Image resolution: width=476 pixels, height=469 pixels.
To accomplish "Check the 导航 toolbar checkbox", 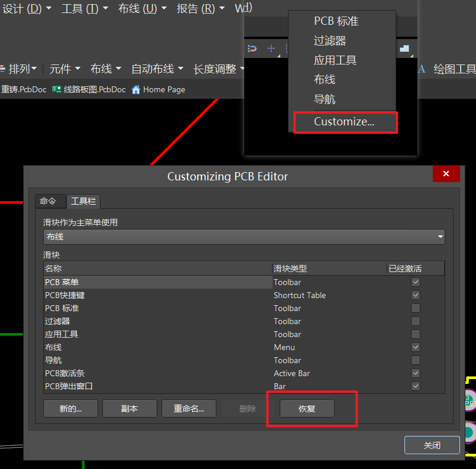I will point(416,360).
